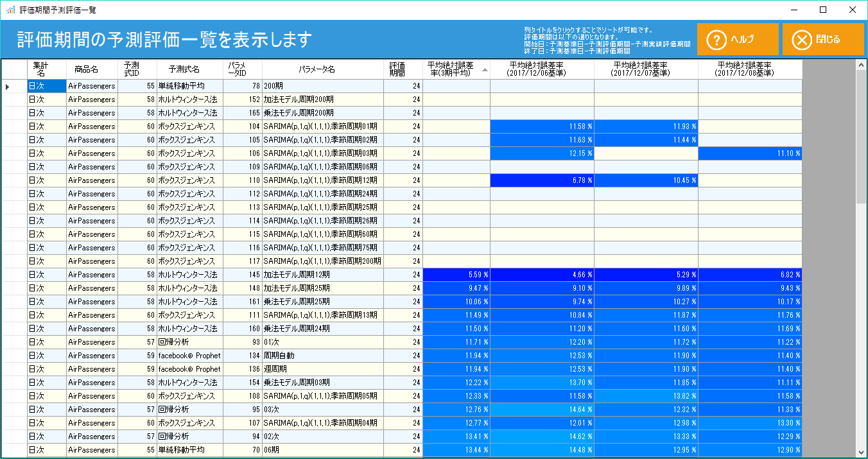Select the 10.06 % error cell
Viewport: 868px width, 459px height.
pyautogui.click(x=456, y=302)
